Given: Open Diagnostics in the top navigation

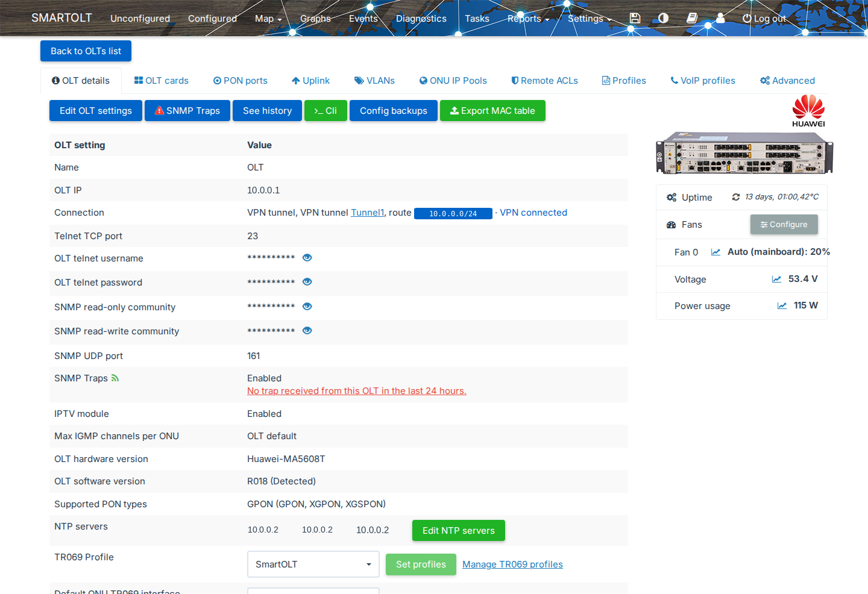Looking at the screenshot, I should click(x=421, y=19).
